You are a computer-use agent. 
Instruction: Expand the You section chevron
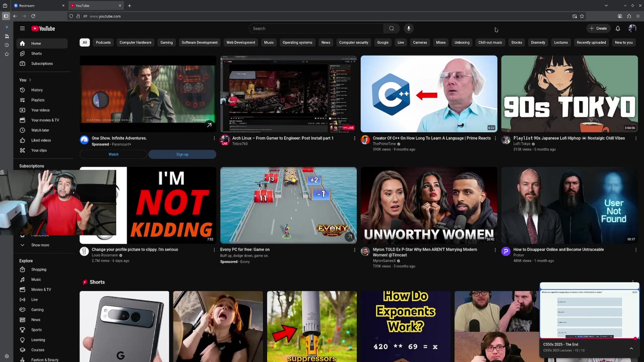pos(30,80)
